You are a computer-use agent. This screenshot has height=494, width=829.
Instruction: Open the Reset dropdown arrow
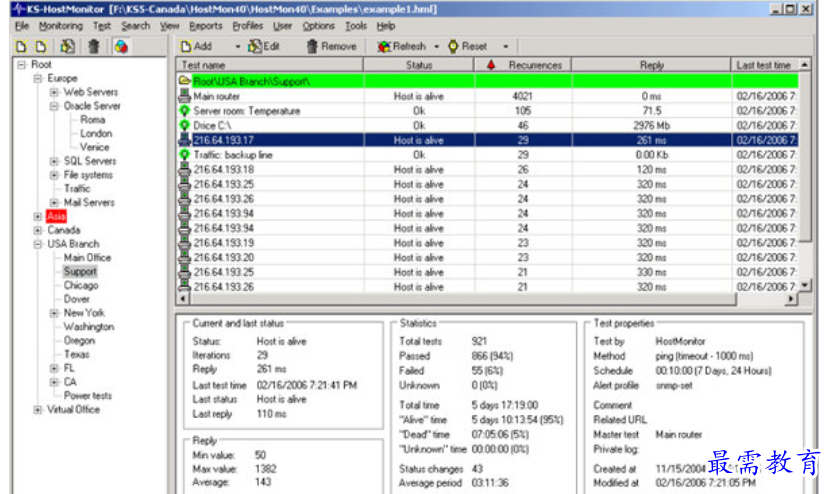(x=506, y=47)
